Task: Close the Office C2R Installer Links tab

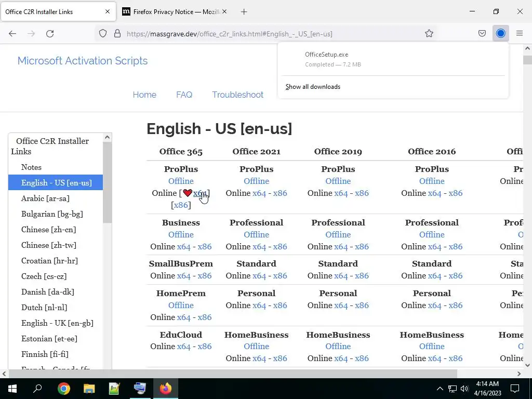Action: (x=108, y=12)
